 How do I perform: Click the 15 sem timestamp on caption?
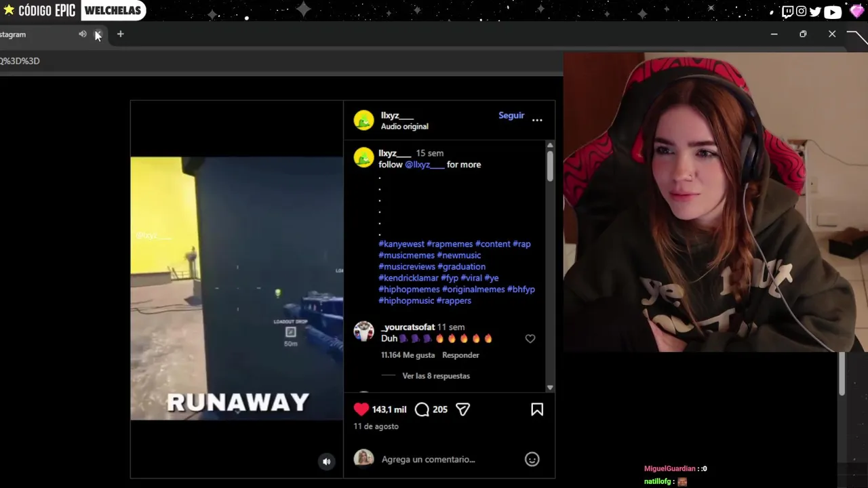coord(430,153)
